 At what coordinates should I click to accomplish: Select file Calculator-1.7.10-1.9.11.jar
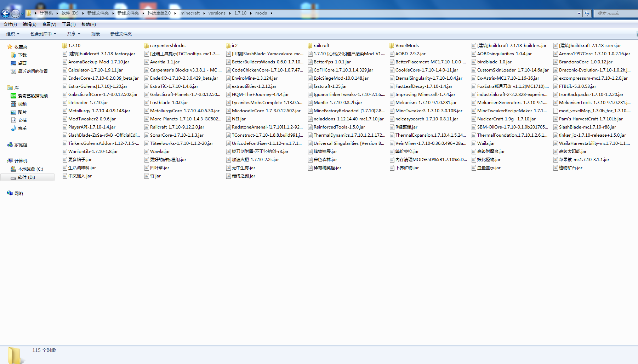(x=93, y=70)
